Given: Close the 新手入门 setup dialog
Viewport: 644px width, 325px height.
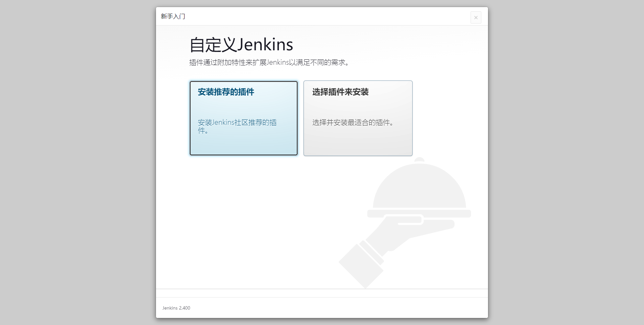Looking at the screenshot, I should pyautogui.click(x=476, y=17).
